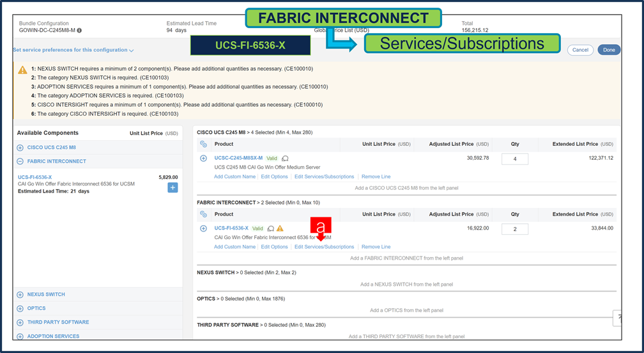This screenshot has width=644, height=353.
Task: Edit Options for UCS-FI-6536-X
Action: pos(274,247)
